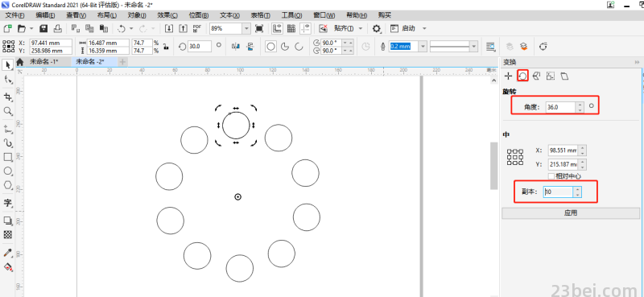Screen dimensions: 644x297
Task: Click the vertical canvas scrollbar thumb
Action: (x=494, y=166)
